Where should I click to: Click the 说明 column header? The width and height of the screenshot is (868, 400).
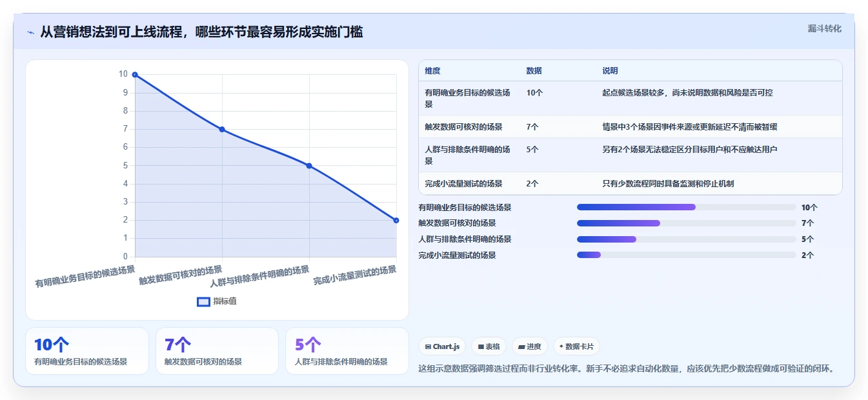tap(610, 71)
